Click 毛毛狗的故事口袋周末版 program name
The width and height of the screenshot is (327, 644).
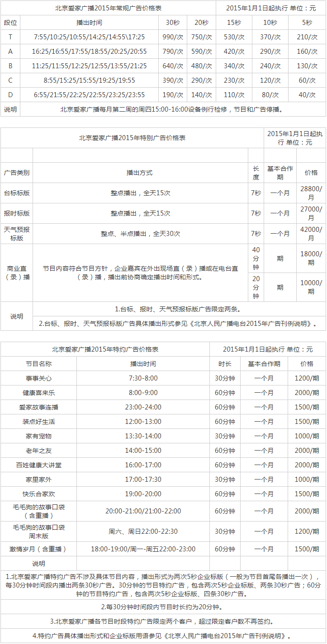tap(39, 531)
